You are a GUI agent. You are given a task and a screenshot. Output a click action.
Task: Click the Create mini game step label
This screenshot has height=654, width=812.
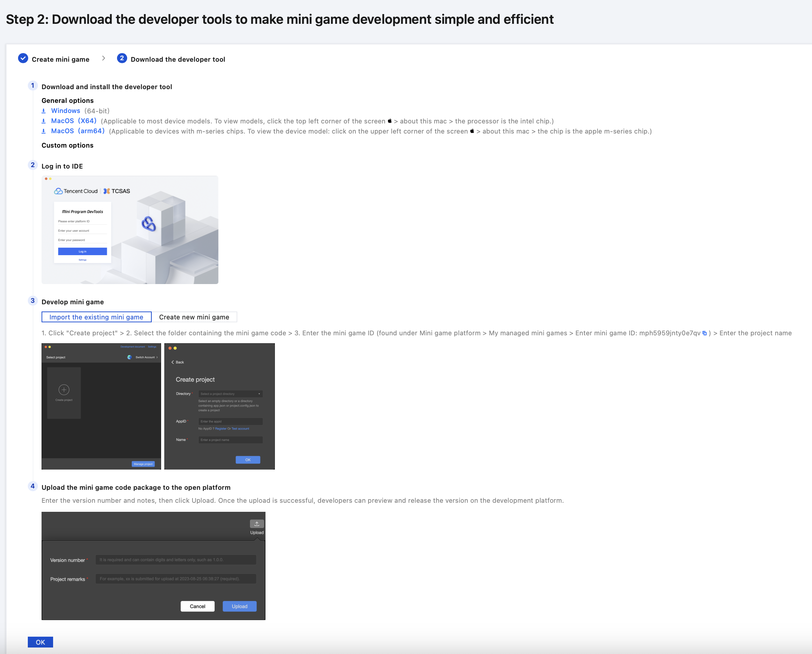pos(60,60)
